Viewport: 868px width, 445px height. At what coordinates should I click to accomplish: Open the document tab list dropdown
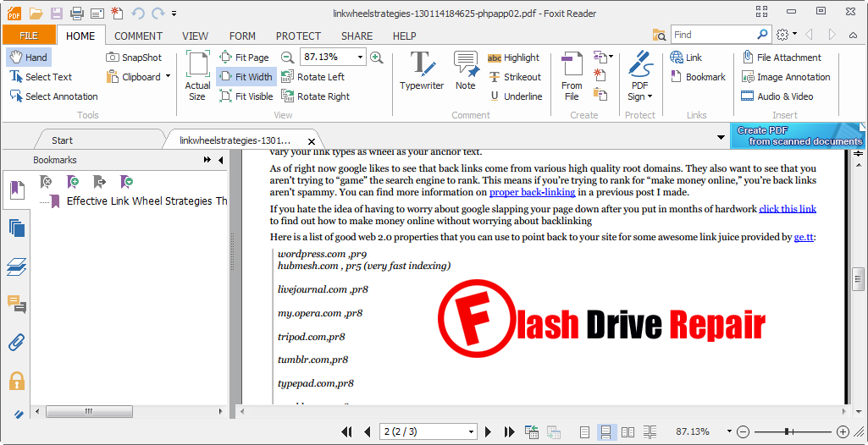[x=721, y=137]
